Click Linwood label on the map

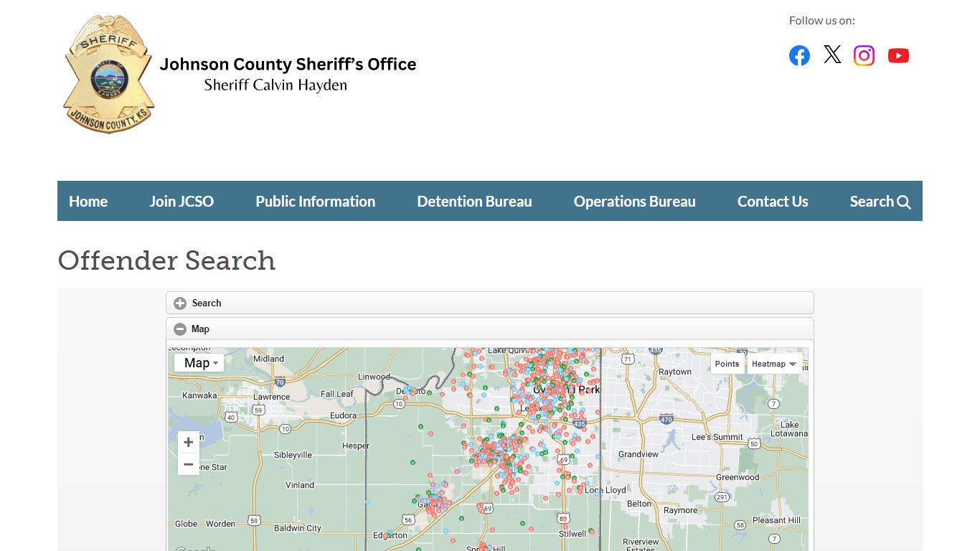coord(374,377)
